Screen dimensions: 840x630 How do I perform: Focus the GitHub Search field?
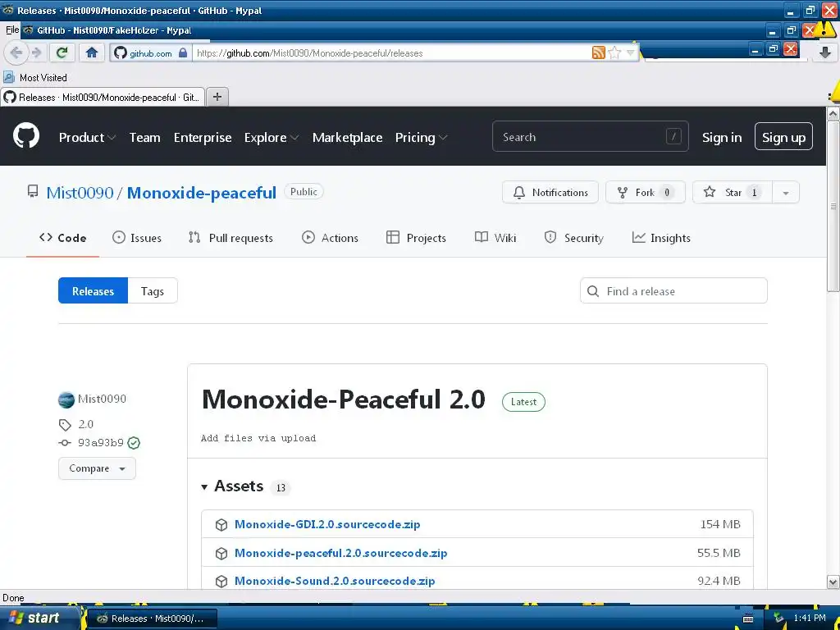coord(590,137)
